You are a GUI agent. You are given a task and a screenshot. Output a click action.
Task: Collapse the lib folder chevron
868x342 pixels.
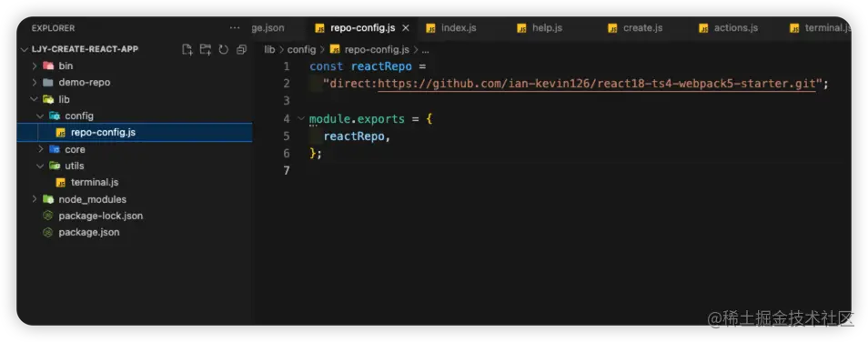pyautogui.click(x=35, y=100)
